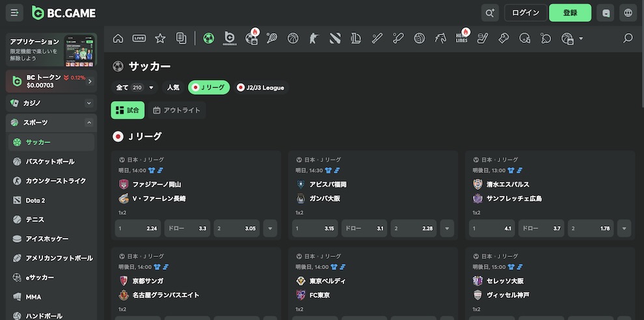Open the sports search magnifier

pyautogui.click(x=628, y=38)
